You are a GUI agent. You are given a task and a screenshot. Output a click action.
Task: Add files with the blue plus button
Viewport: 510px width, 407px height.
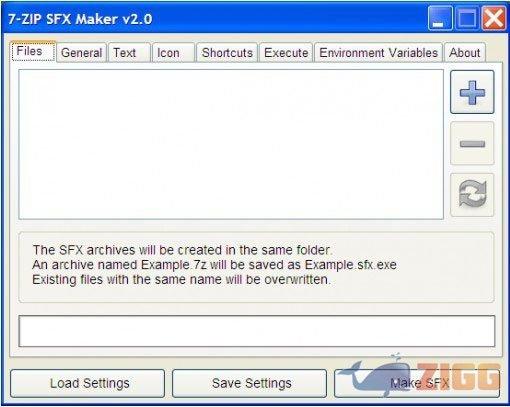[x=472, y=92]
